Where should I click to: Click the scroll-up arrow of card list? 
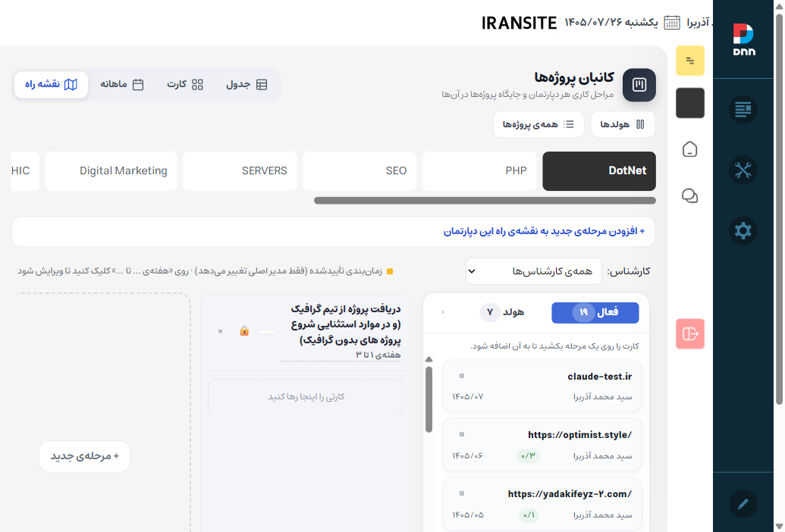click(x=429, y=359)
